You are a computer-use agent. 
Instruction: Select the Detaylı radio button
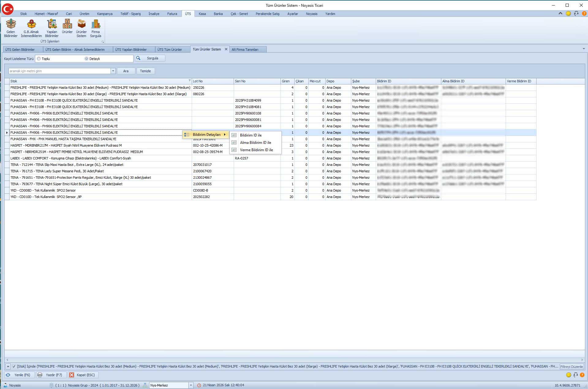[86, 59]
